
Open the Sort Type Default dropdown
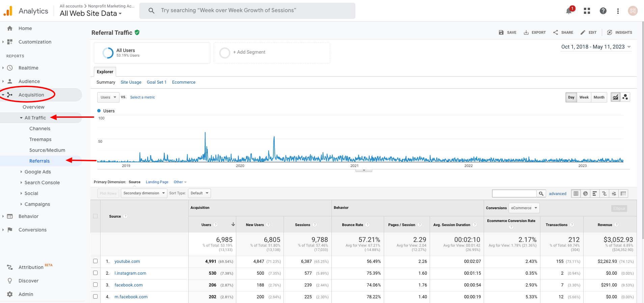pos(199,193)
